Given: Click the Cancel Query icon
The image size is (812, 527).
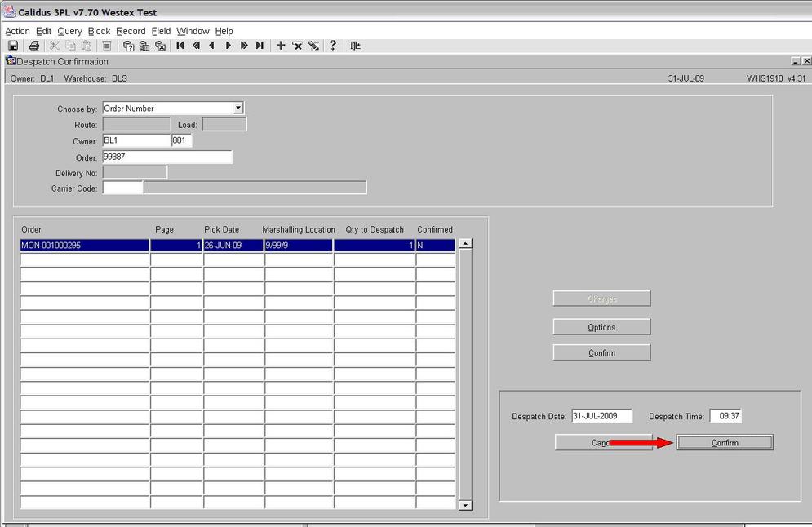Looking at the screenshot, I should 161,46.
